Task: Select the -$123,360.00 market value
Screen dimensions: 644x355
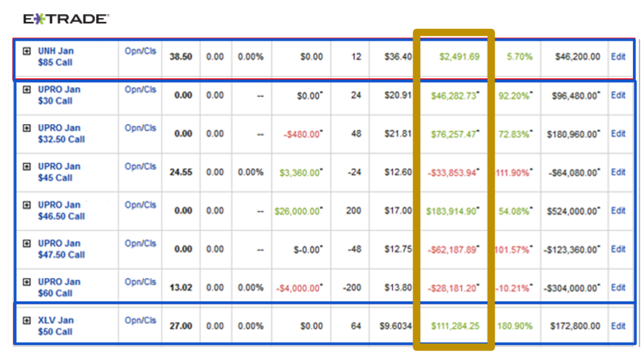Action: [572, 250]
